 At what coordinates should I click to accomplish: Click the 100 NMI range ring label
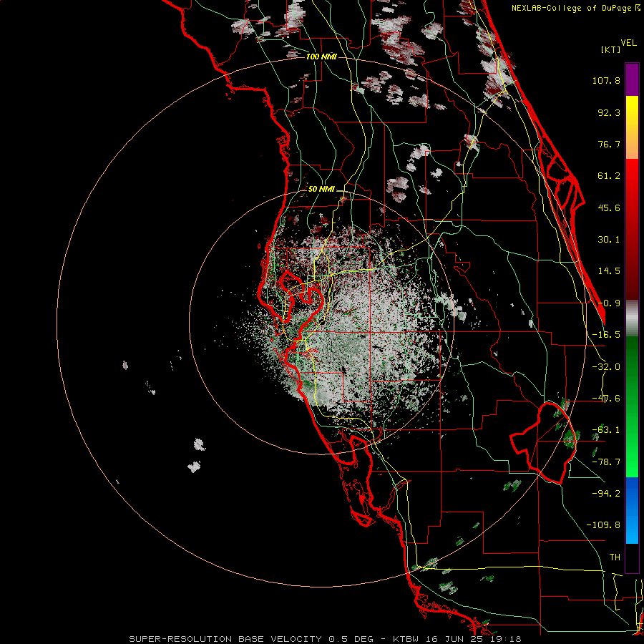coord(321,57)
